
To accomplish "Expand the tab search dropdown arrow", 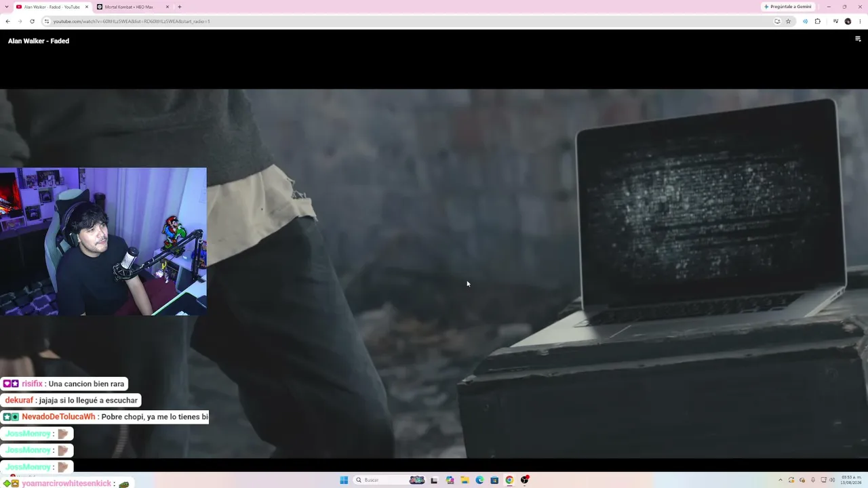I will pyautogui.click(x=7, y=7).
